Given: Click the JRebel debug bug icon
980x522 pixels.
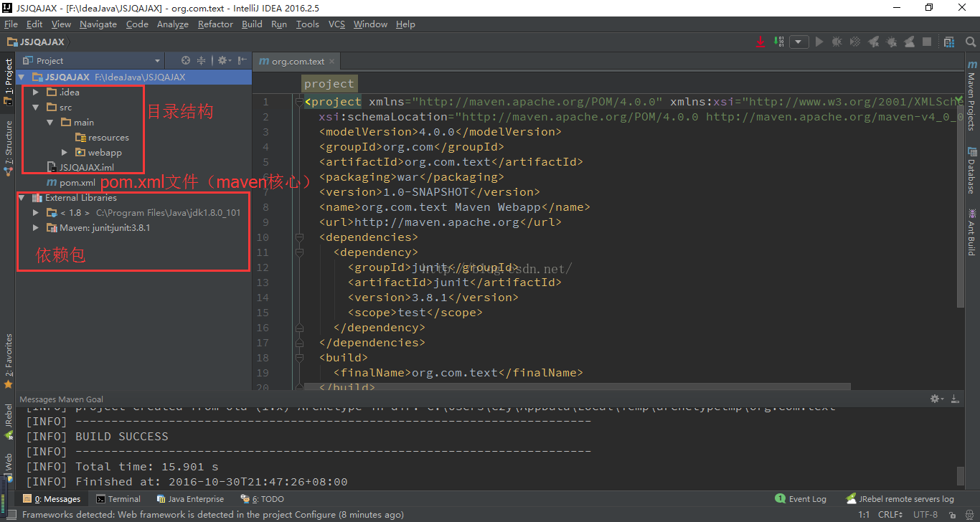Looking at the screenshot, I should [x=892, y=42].
